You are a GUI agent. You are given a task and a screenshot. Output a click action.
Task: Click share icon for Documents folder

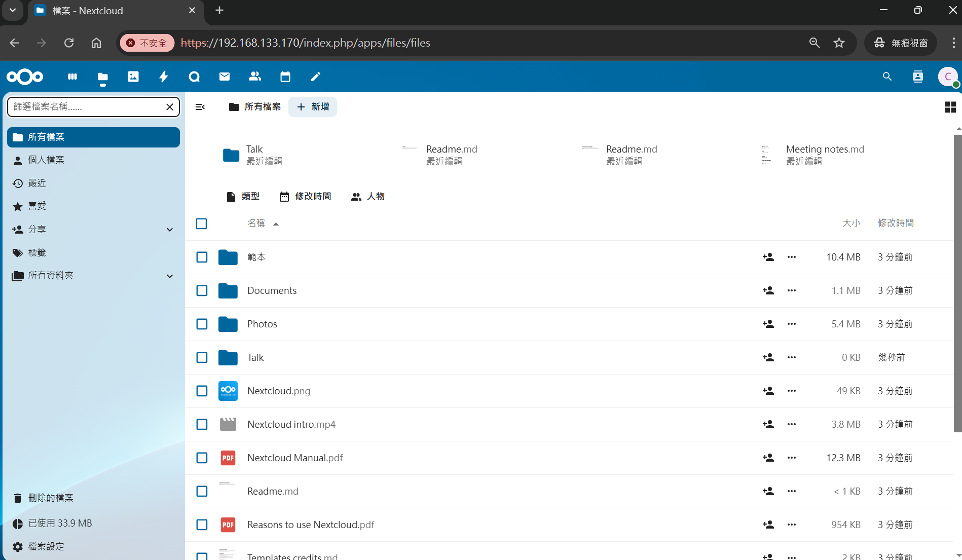pos(768,290)
